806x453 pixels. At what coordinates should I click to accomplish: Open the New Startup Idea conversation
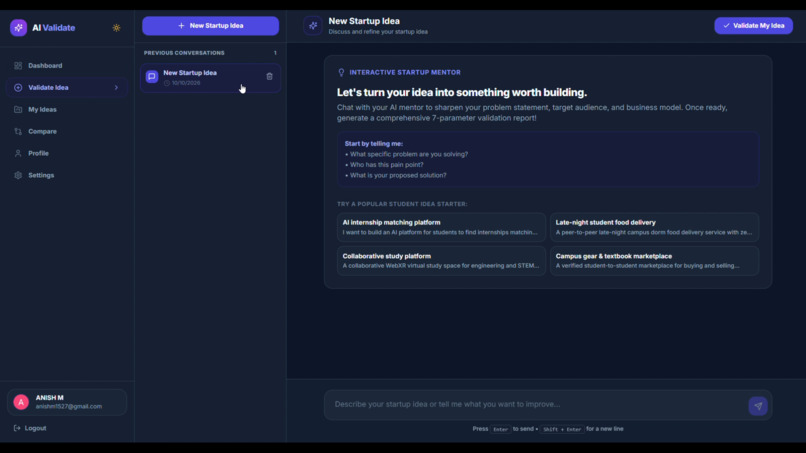(x=210, y=78)
